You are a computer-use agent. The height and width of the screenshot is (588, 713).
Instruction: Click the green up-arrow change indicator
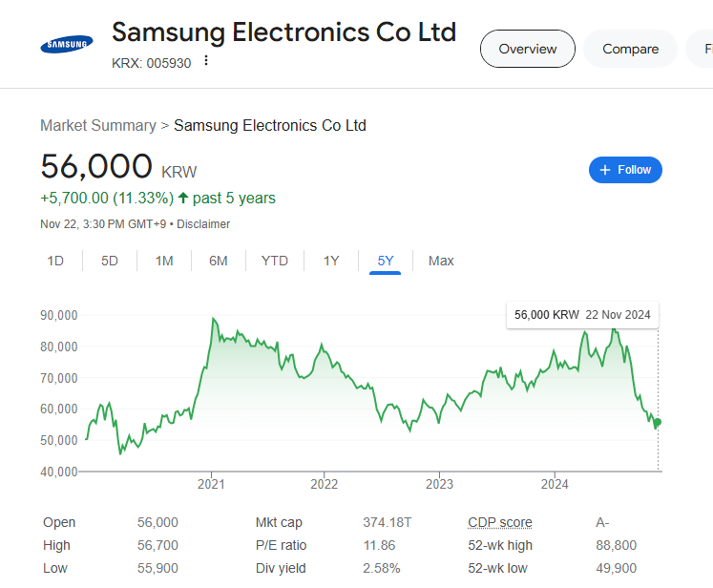(x=183, y=199)
